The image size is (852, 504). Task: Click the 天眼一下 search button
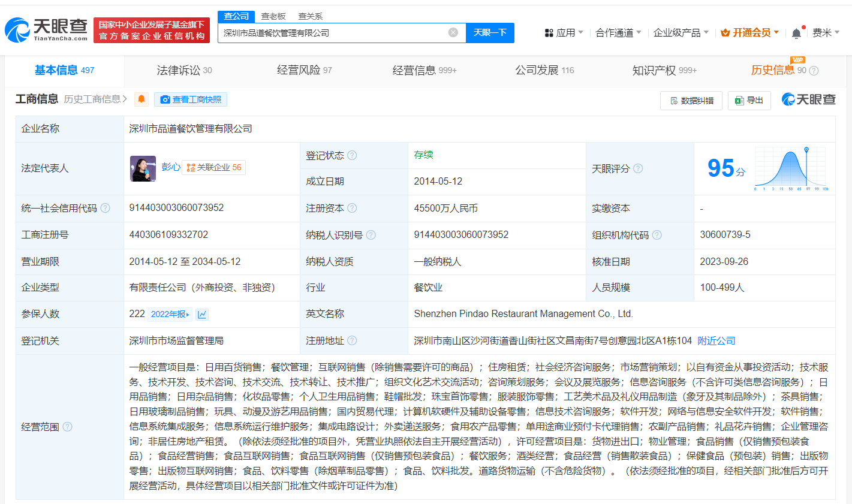coord(490,32)
